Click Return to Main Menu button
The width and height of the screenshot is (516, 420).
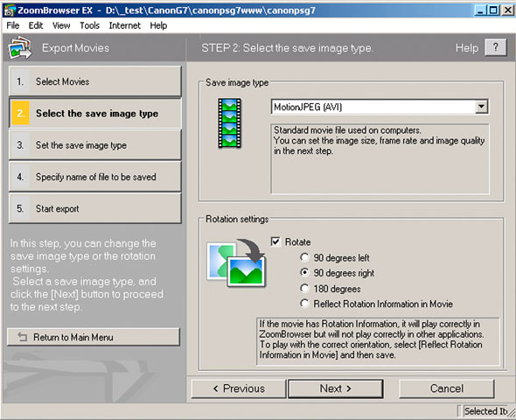coord(94,337)
